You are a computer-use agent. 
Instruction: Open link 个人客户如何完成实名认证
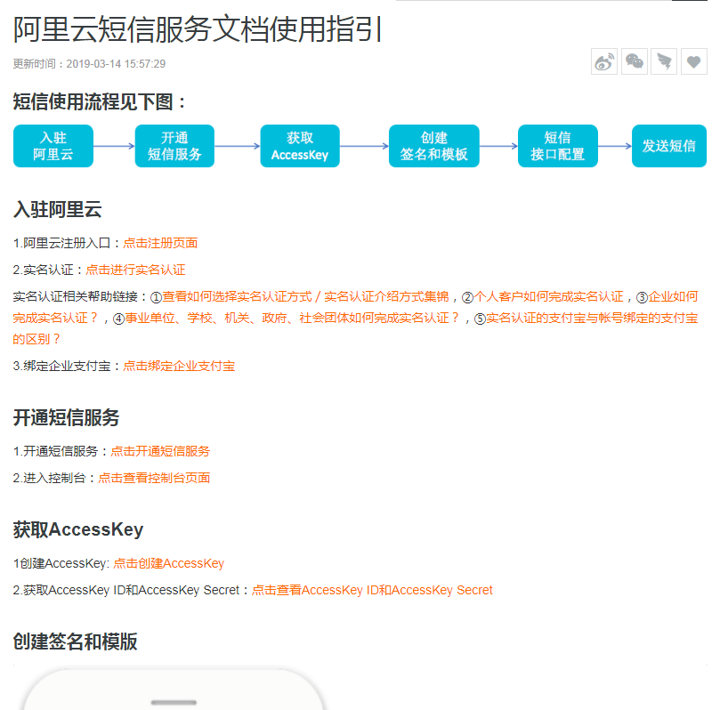[549, 296]
